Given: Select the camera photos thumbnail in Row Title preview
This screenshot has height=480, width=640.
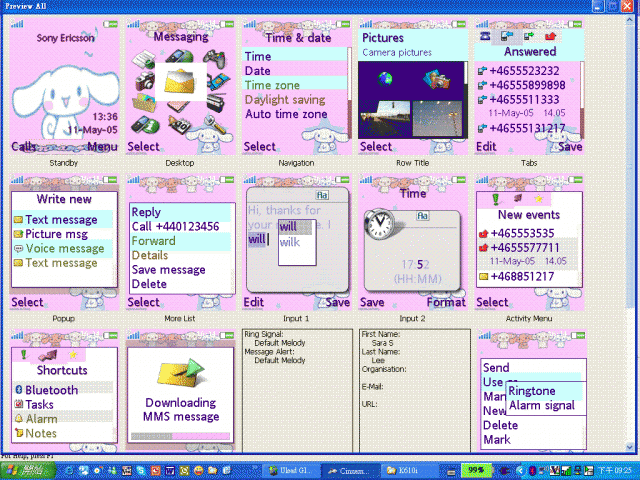Looking at the screenshot, I should [437, 79].
